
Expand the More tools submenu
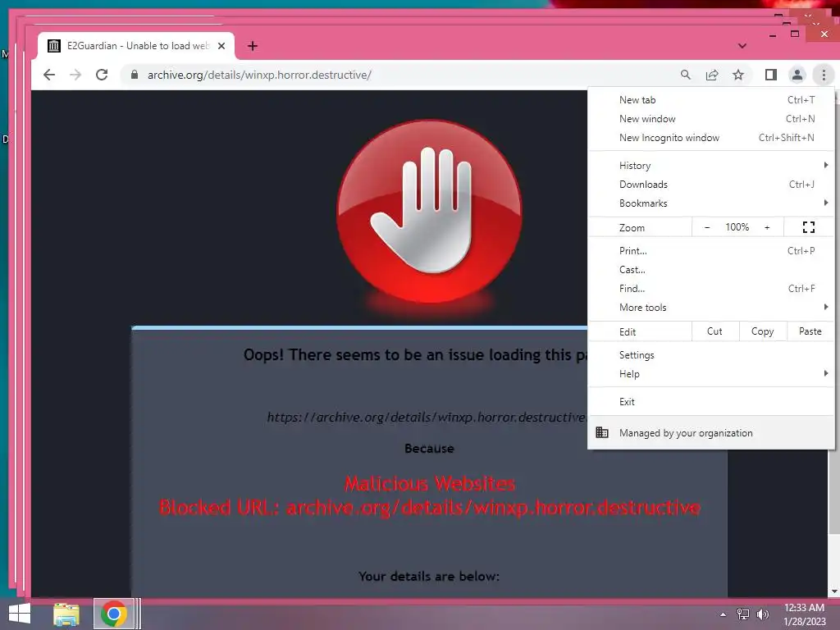tap(711, 308)
